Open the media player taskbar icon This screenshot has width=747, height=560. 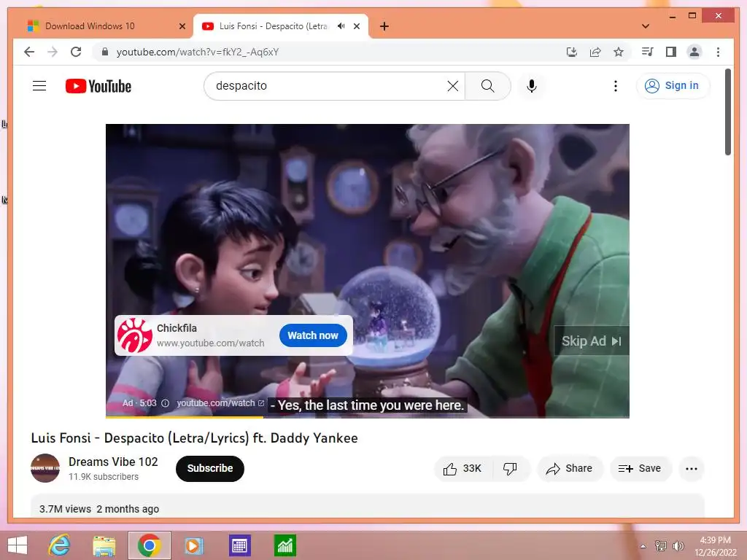193,545
